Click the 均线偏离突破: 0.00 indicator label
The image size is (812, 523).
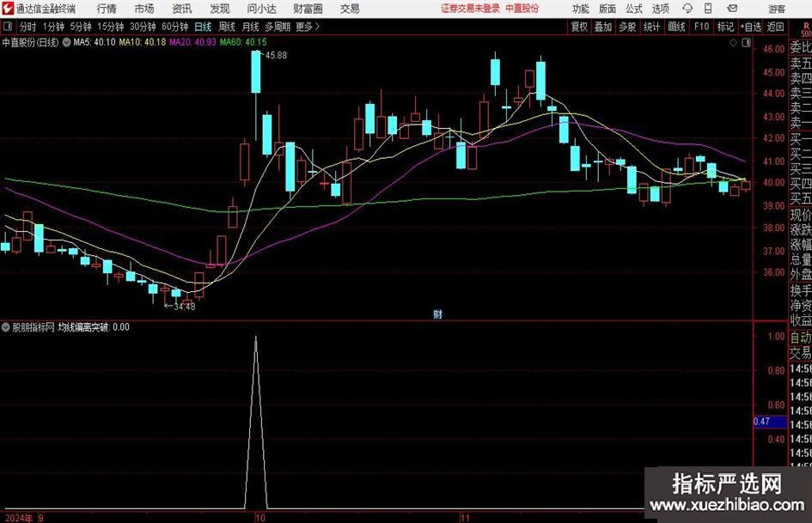[x=93, y=327]
